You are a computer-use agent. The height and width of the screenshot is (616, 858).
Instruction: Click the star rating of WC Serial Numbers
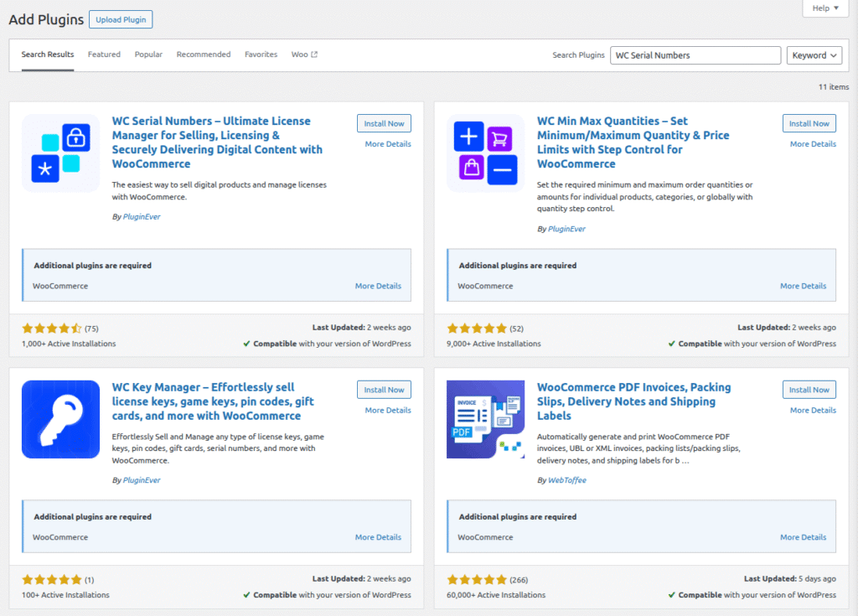click(x=52, y=329)
